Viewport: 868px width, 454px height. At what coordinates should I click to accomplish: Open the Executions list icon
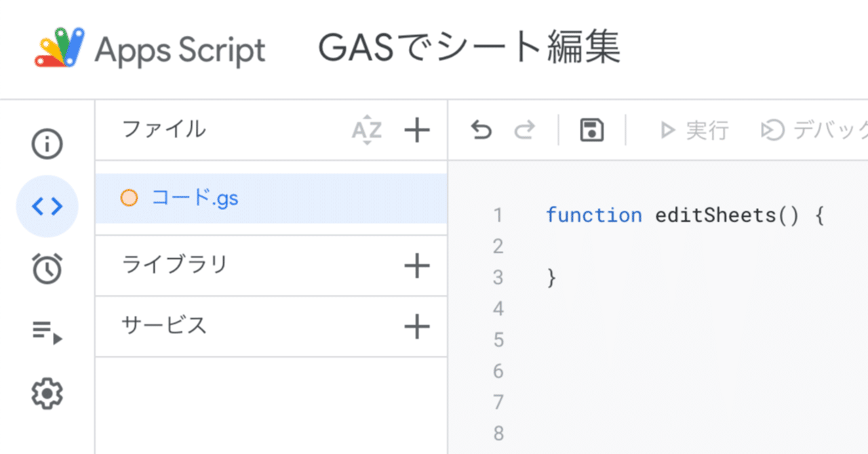click(x=47, y=331)
